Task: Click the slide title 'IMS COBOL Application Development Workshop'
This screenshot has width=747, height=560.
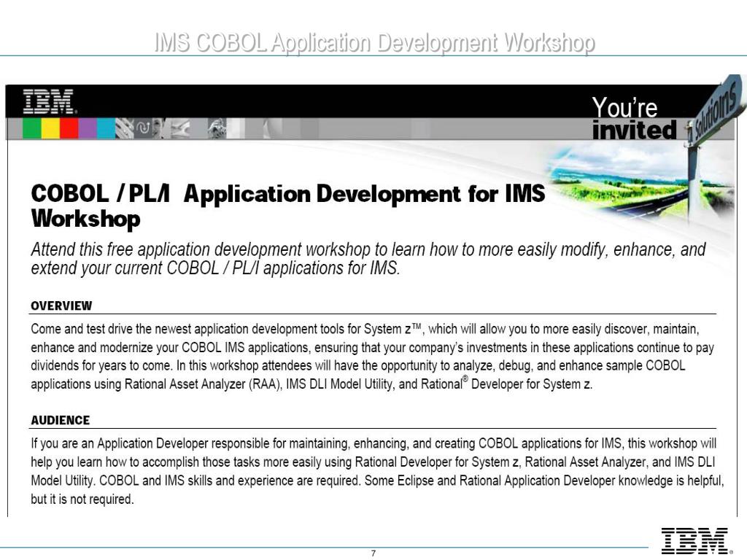Action: (374, 42)
